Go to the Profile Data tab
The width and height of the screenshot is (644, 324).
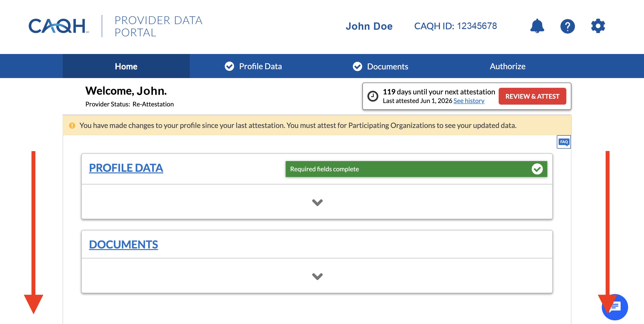coord(253,66)
